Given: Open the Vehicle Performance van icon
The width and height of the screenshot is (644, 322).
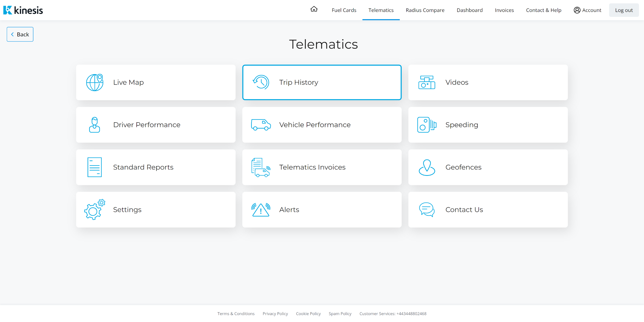Looking at the screenshot, I should pyautogui.click(x=261, y=125).
